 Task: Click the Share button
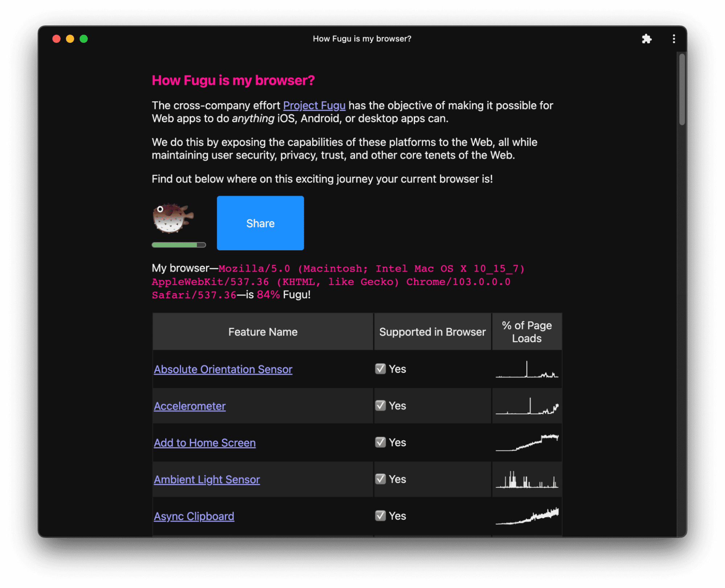[260, 223]
